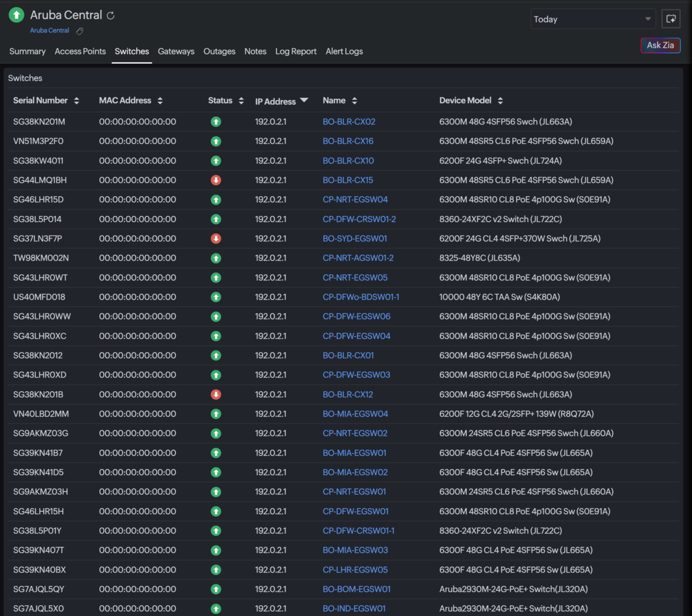692x616 pixels.
Task: Click the green up-status icon in the header
Action: tap(16, 15)
